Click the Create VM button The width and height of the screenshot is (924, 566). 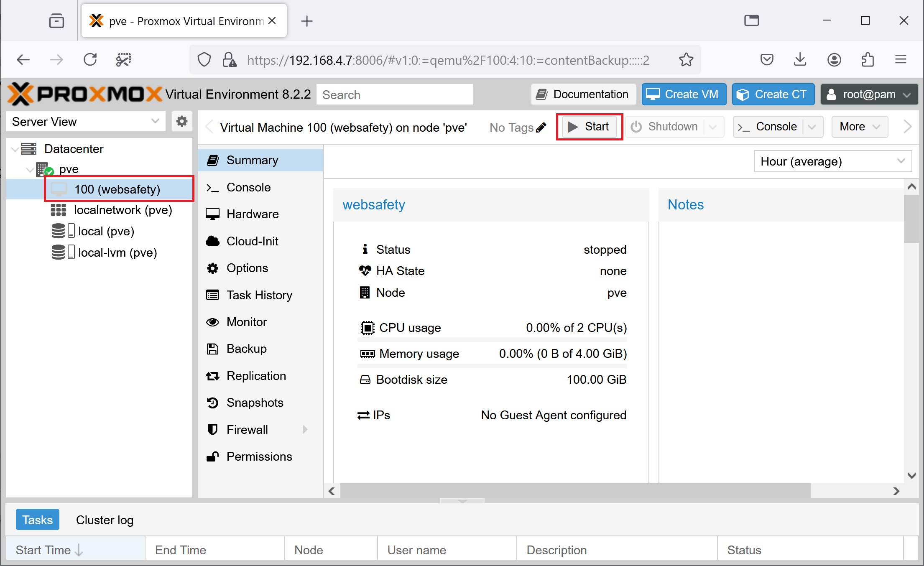click(x=684, y=94)
